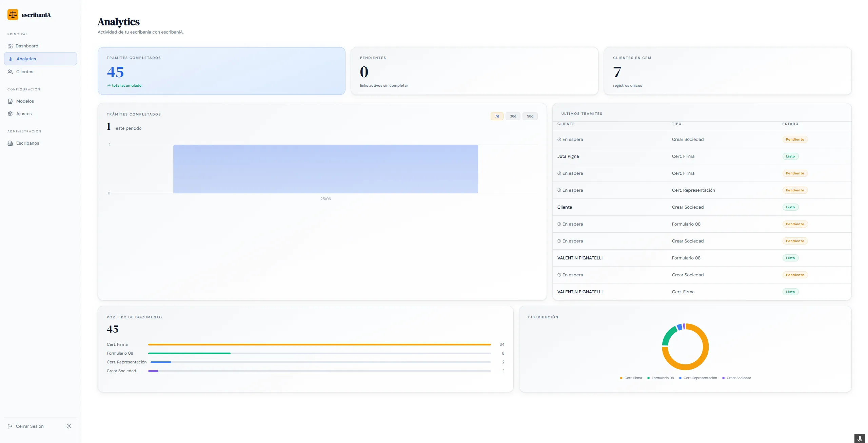Toggle theme with the sun icon
The height and width of the screenshot is (443, 868).
click(69, 426)
